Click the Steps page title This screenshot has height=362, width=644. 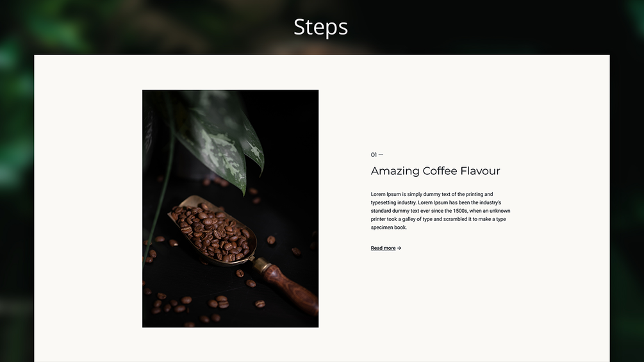coord(321,27)
